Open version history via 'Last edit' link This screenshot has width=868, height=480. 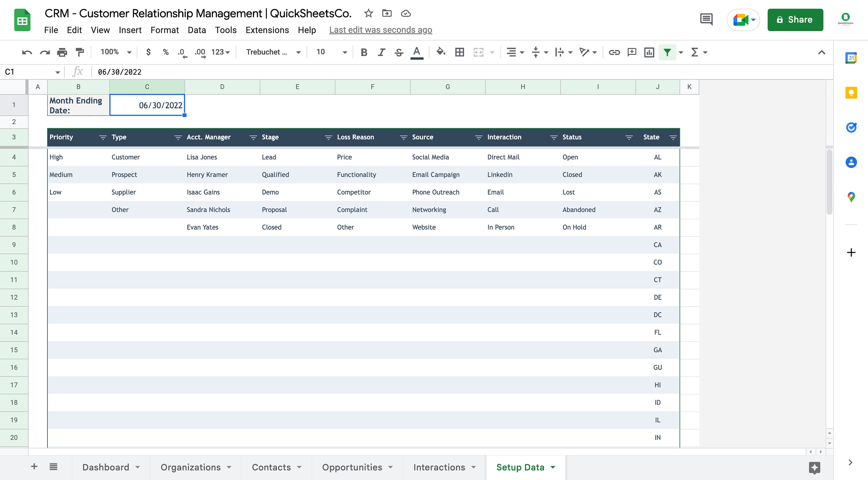381,30
